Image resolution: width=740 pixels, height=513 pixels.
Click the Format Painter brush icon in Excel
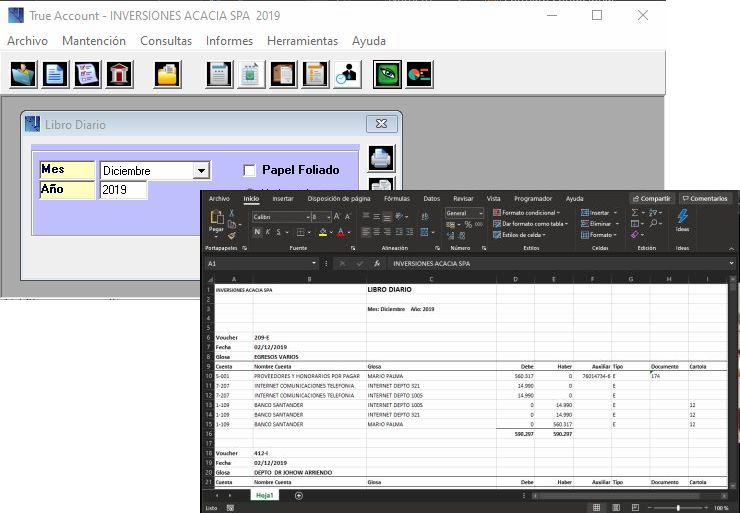[x=232, y=235]
